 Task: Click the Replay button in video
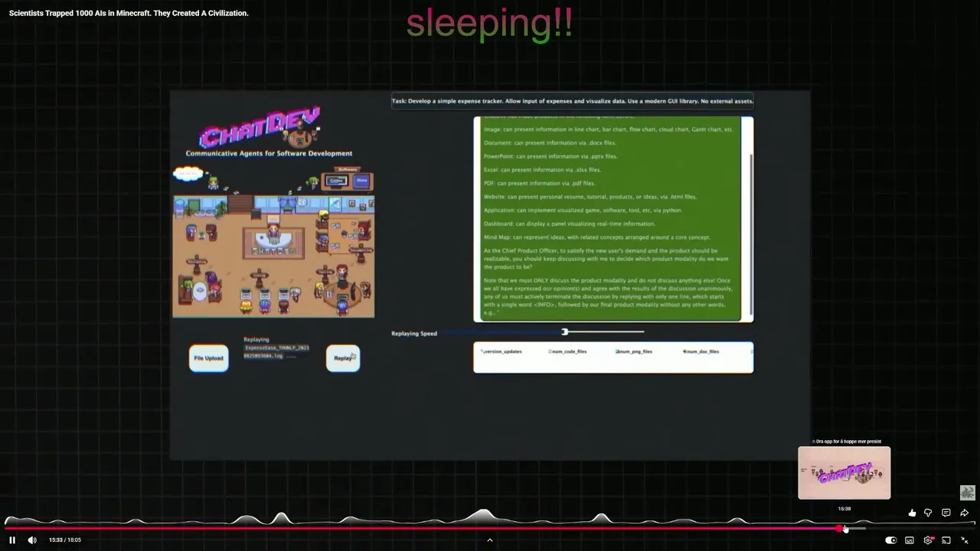coord(343,358)
